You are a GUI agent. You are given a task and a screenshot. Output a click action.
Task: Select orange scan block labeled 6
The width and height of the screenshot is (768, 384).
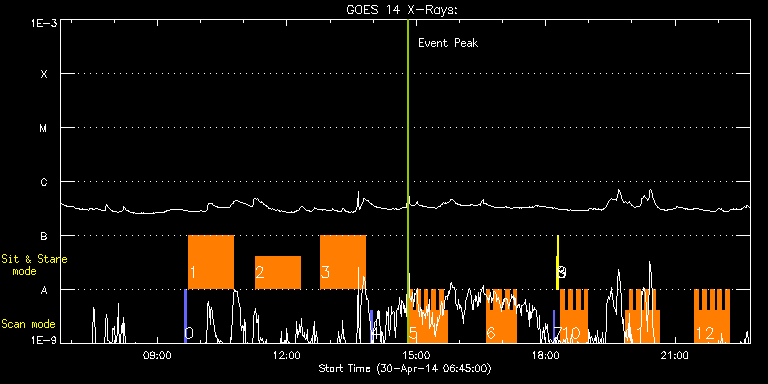point(501,316)
